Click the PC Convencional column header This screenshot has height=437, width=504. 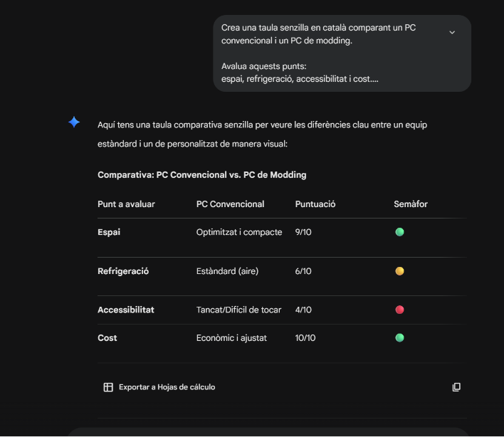coord(230,204)
